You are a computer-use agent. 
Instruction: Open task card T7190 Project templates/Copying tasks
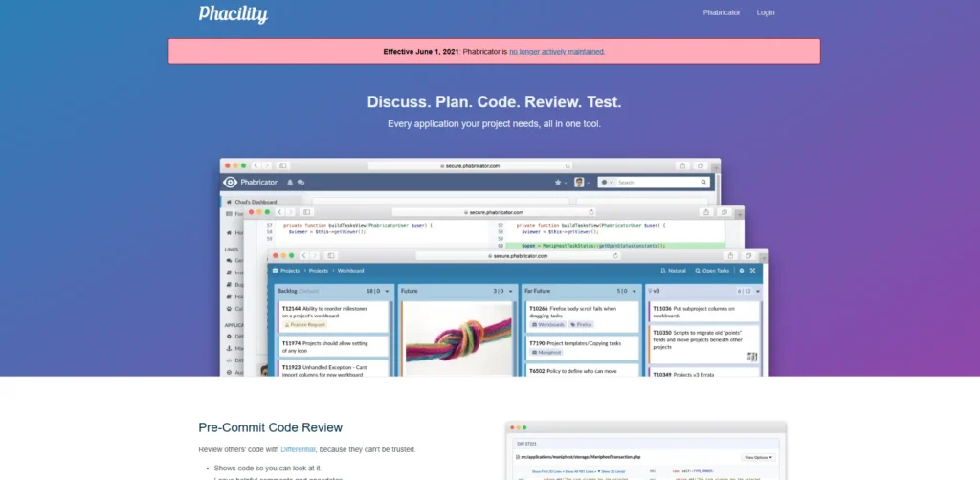pos(583,348)
